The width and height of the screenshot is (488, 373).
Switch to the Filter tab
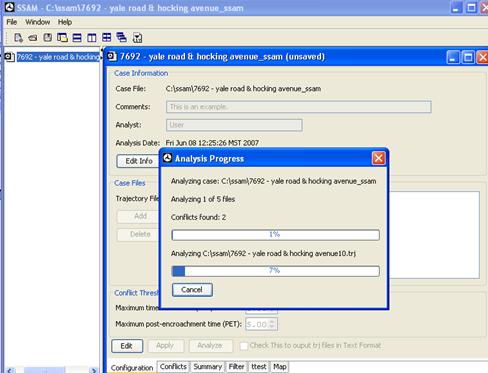(x=236, y=367)
